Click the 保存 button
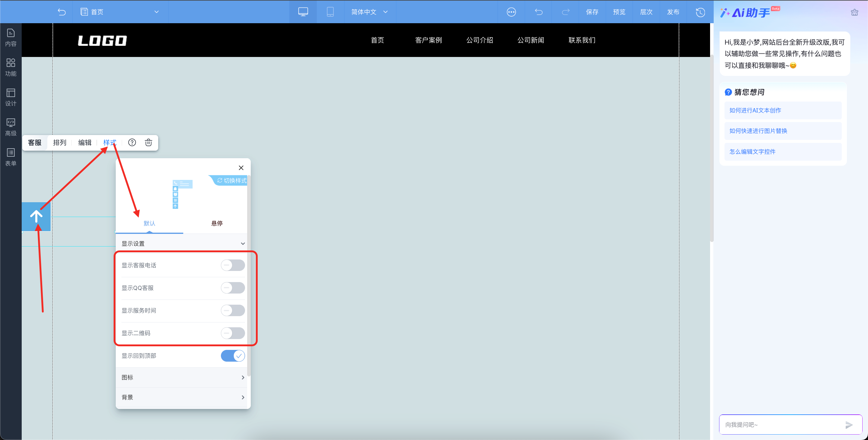The height and width of the screenshot is (440, 868). tap(592, 12)
